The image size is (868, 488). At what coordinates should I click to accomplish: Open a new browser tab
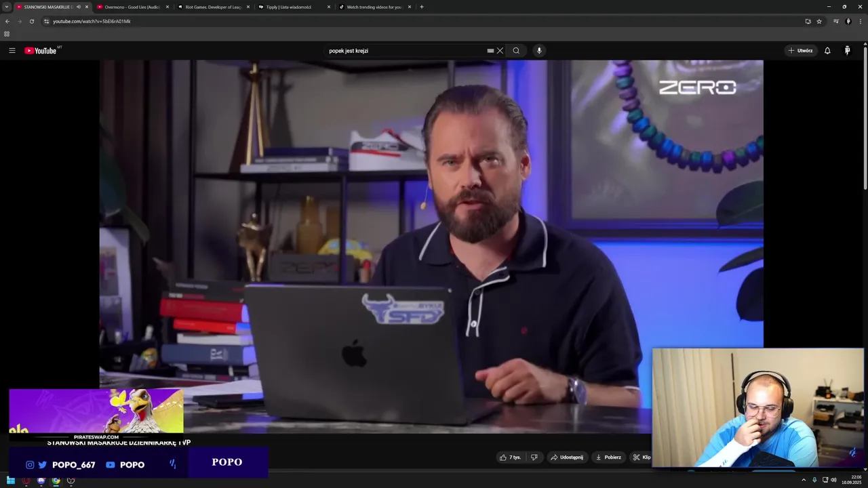422,7
